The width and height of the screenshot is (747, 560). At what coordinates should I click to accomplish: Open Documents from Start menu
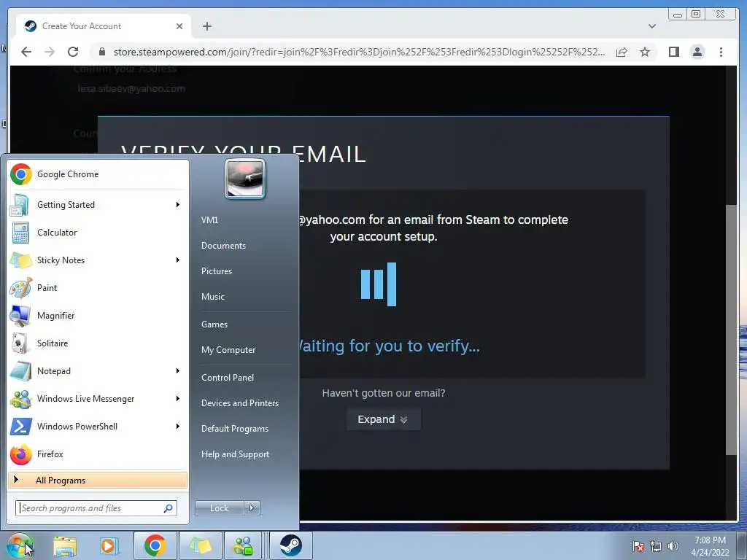[x=223, y=246]
